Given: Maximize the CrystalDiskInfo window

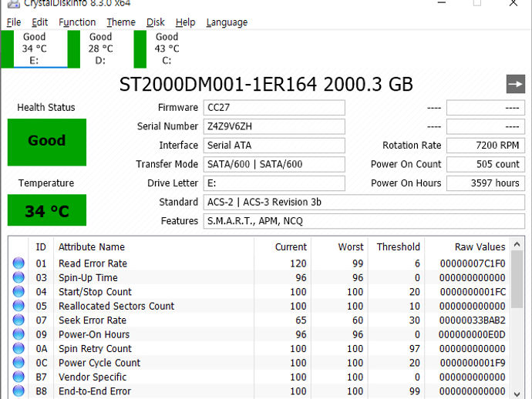Looking at the screenshot, I should coord(477,3).
